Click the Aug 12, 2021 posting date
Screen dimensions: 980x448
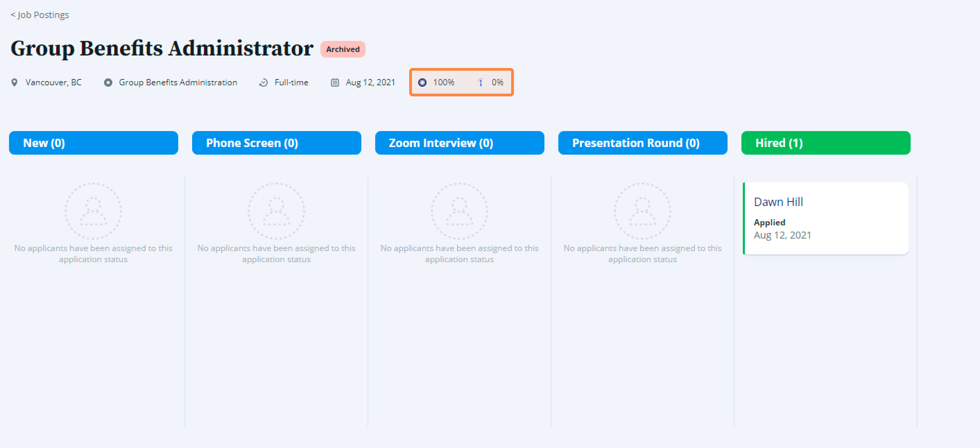370,83
